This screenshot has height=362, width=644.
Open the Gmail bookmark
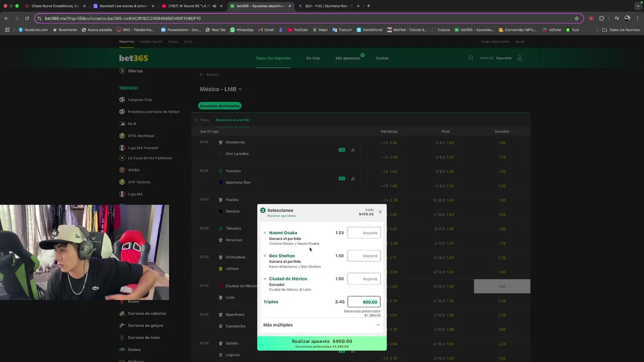point(266,30)
